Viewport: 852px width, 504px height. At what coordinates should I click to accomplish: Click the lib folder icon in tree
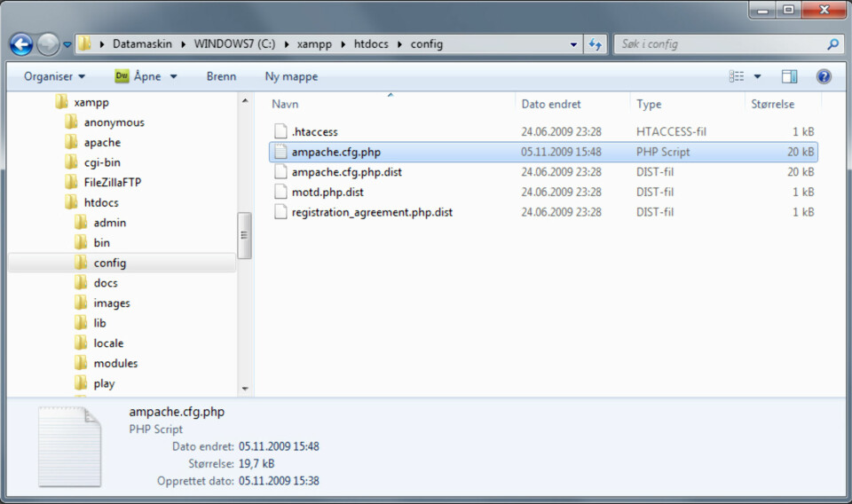point(81,323)
